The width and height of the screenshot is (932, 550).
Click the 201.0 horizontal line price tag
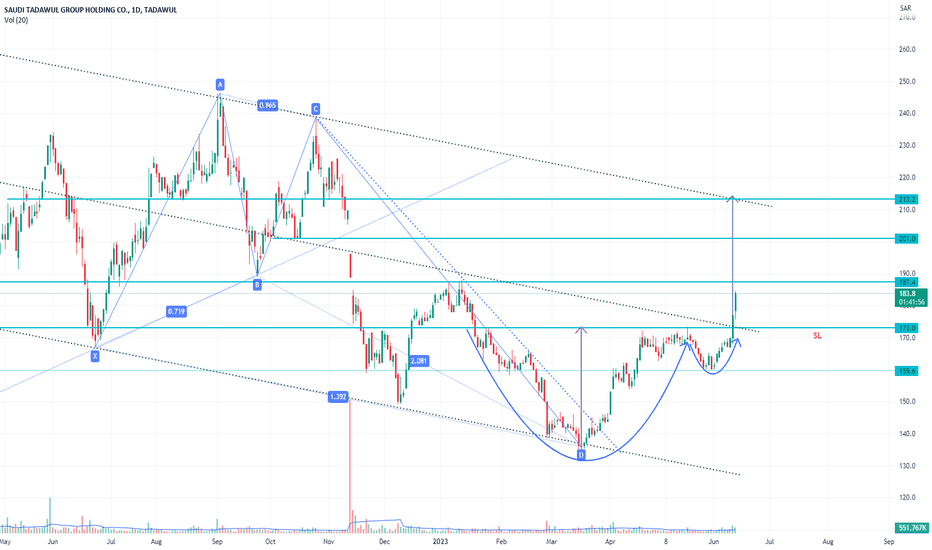tap(908, 238)
